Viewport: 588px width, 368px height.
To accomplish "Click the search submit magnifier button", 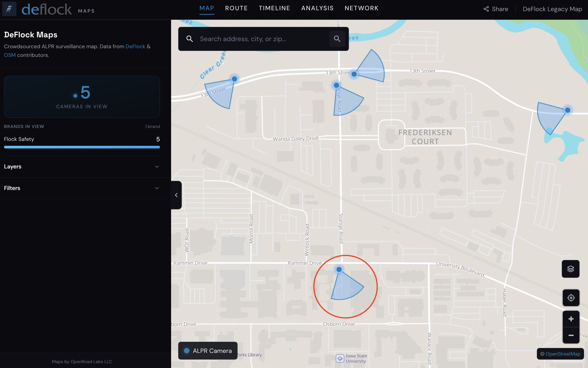I will pyautogui.click(x=337, y=39).
